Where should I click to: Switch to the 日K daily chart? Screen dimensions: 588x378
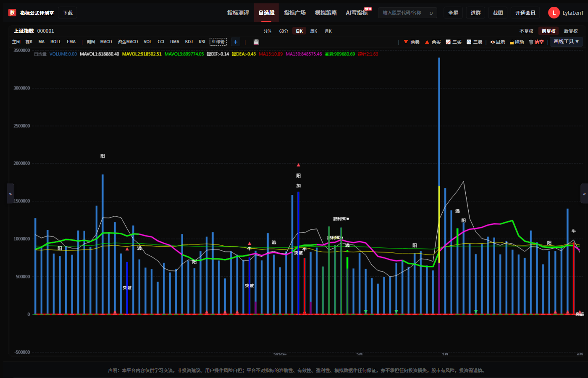click(x=299, y=31)
